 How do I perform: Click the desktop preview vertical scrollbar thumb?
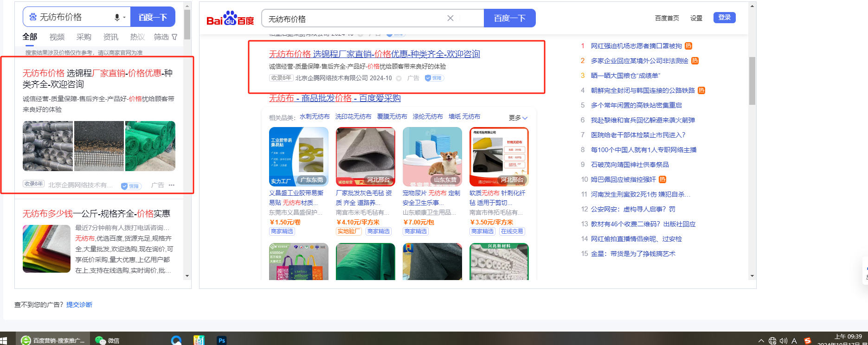752,81
